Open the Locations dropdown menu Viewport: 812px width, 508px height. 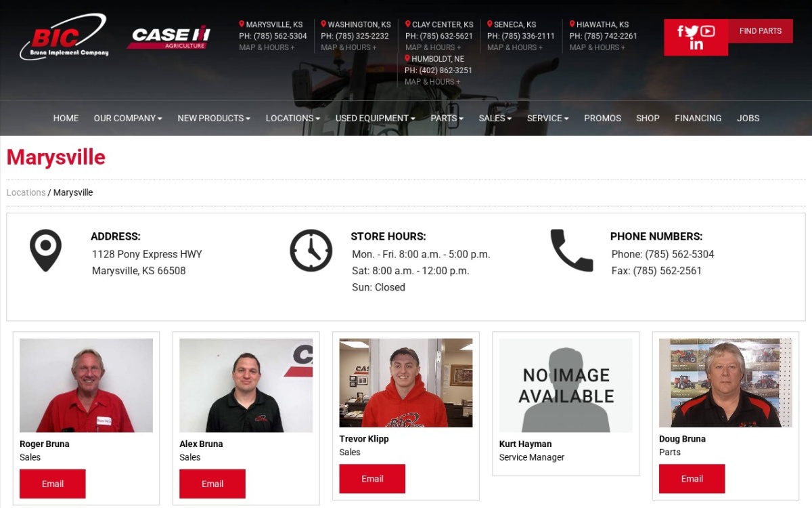(293, 118)
